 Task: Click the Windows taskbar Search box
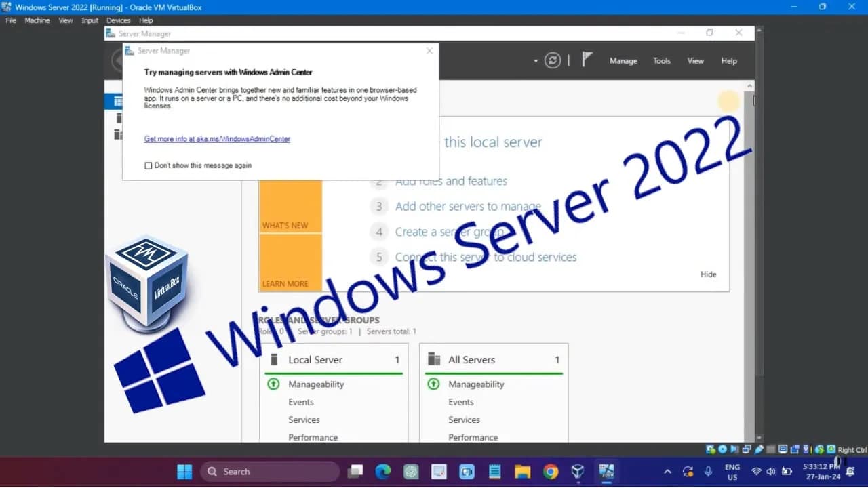coord(271,471)
